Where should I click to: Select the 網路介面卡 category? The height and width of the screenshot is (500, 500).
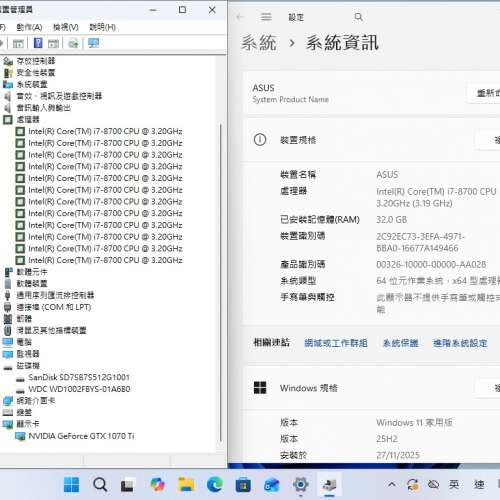pos(36,400)
